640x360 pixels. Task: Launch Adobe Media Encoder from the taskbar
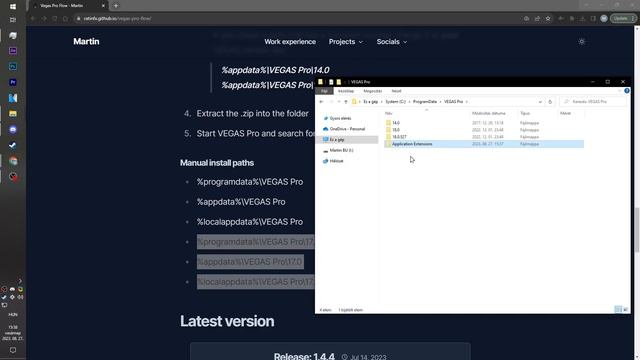[13, 51]
